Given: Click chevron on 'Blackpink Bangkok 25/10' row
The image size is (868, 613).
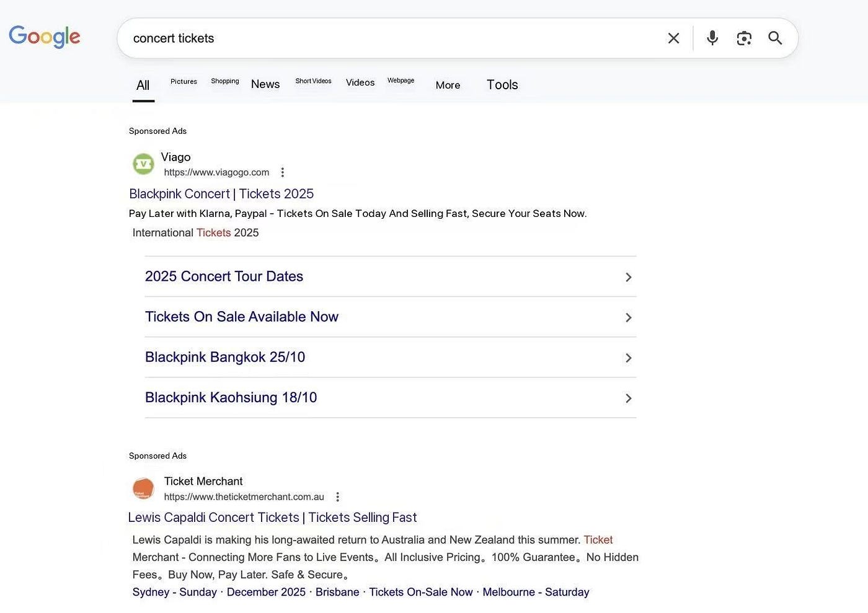Looking at the screenshot, I should tap(628, 358).
